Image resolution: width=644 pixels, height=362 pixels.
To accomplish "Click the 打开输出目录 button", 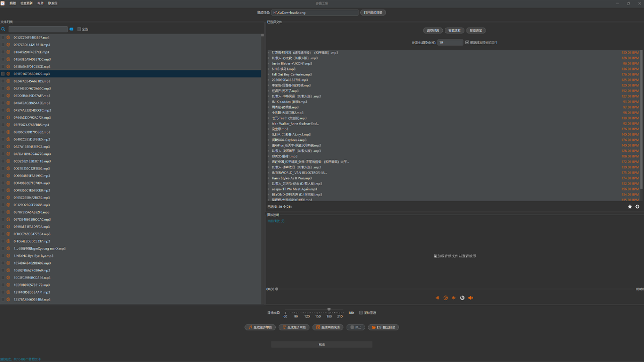I will [x=383, y=327].
